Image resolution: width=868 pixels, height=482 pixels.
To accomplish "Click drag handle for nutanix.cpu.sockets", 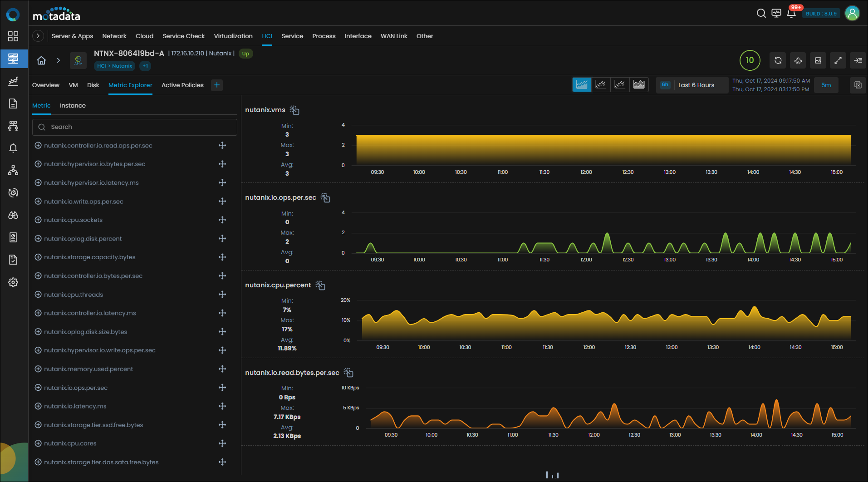I will (222, 220).
